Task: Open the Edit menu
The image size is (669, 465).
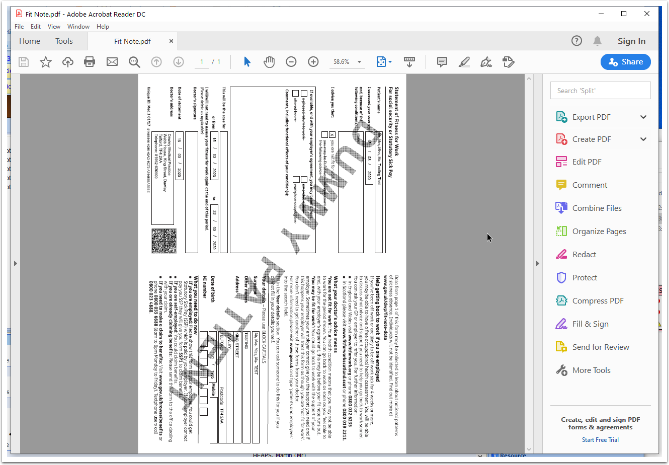Action: coord(35,26)
